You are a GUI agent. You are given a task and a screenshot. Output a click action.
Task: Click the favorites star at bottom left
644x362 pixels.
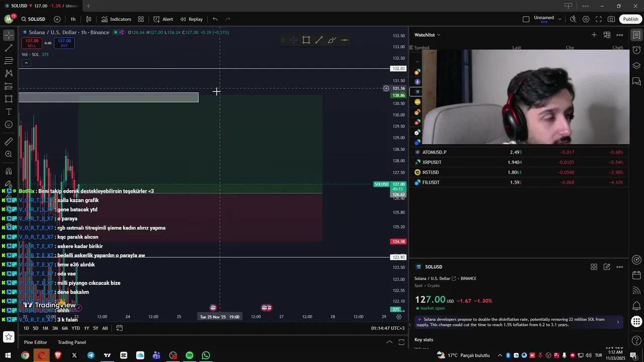click(x=8, y=337)
